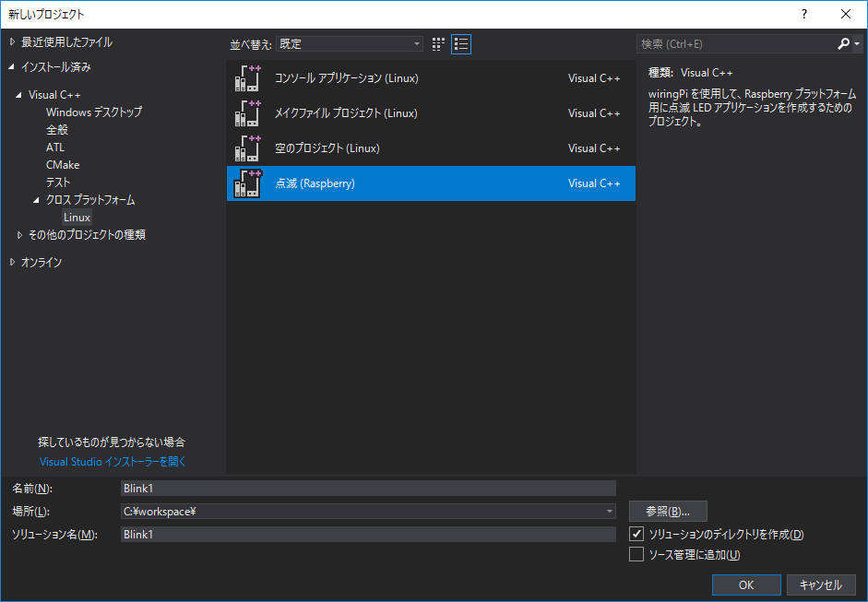Image resolution: width=868 pixels, height=602 pixels.
Task: Enable ソース管理に追加 checkbox
Action: pos(636,554)
